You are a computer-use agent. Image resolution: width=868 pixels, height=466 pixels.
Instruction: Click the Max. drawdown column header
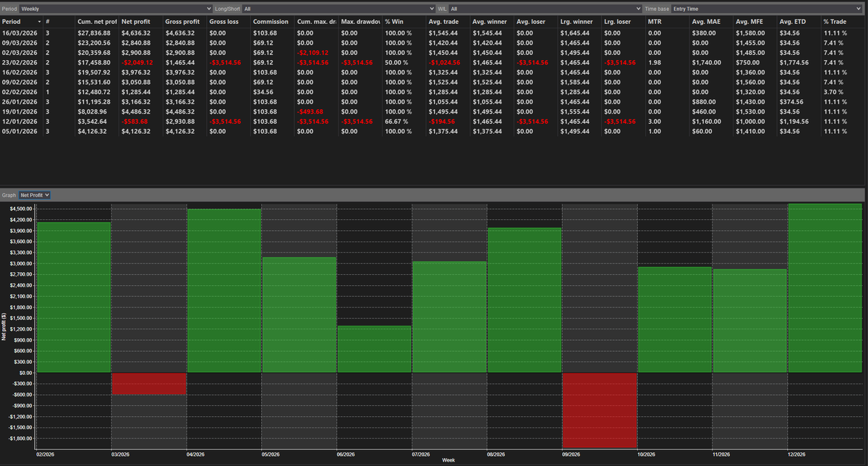359,22
